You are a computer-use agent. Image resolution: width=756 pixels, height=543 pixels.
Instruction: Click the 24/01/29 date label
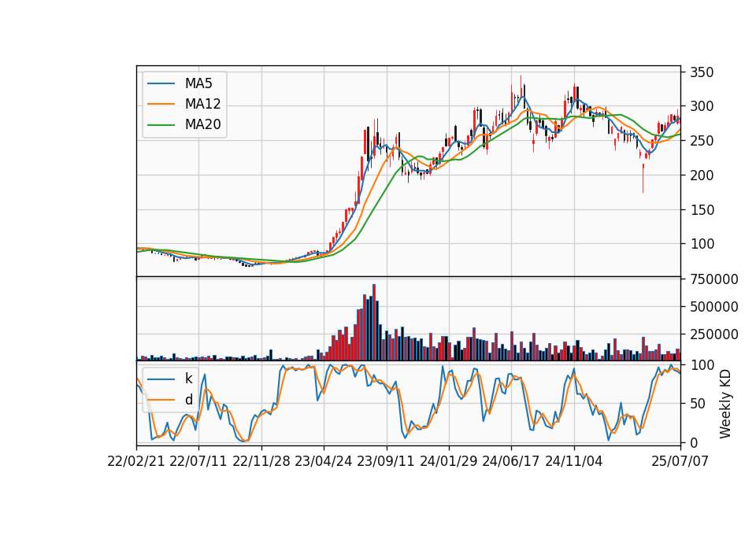448,461
